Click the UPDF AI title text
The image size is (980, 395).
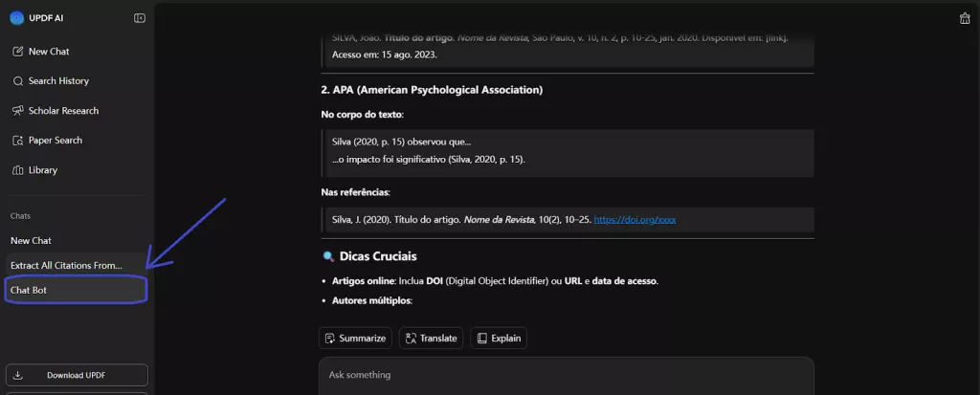pyautogui.click(x=46, y=18)
